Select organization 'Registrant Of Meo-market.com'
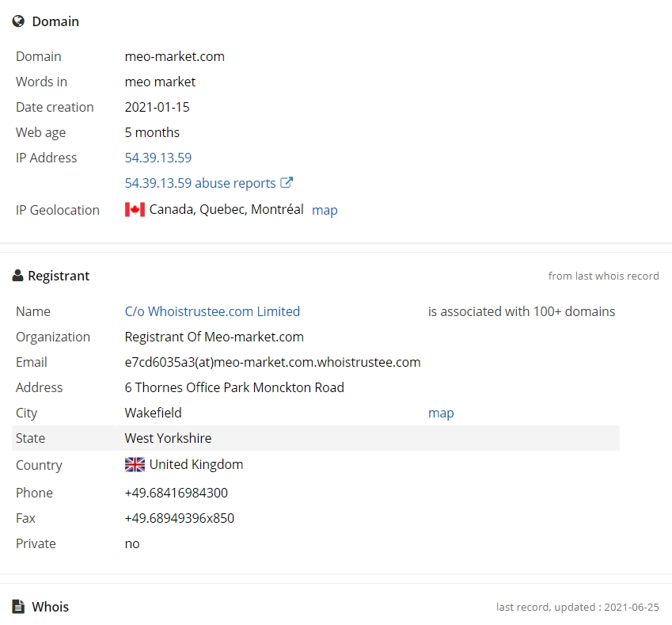Screen dimensions: 672x625 pos(215,337)
